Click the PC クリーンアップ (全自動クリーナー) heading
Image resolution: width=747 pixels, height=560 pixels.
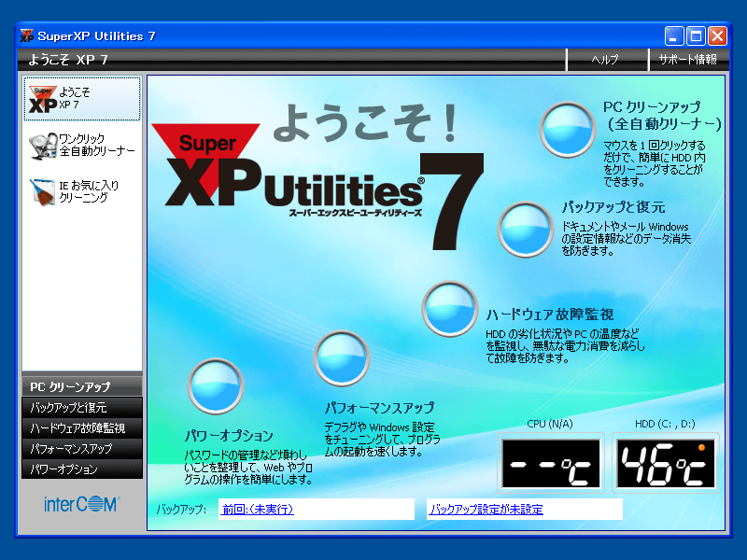pyautogui.click(x=663, y=116)
